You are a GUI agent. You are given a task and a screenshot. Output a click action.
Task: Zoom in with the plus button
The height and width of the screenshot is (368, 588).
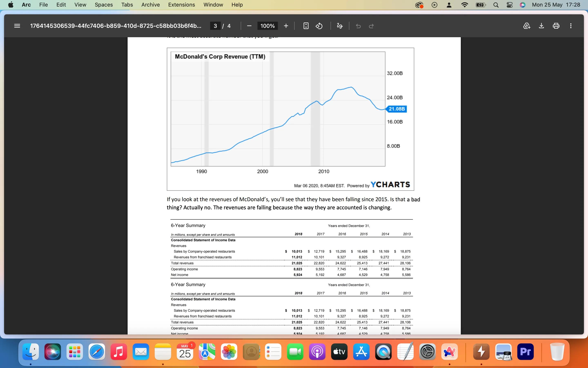[286, 26]
